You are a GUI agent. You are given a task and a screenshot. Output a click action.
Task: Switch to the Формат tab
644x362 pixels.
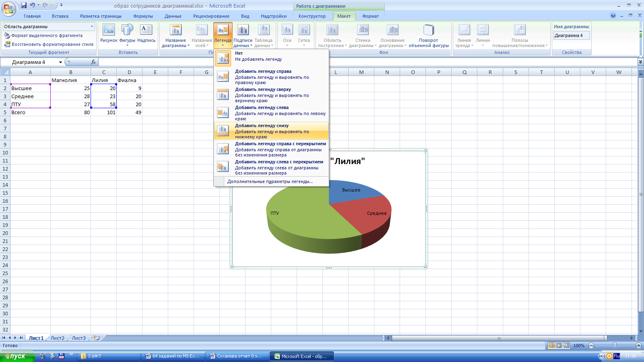370,16
